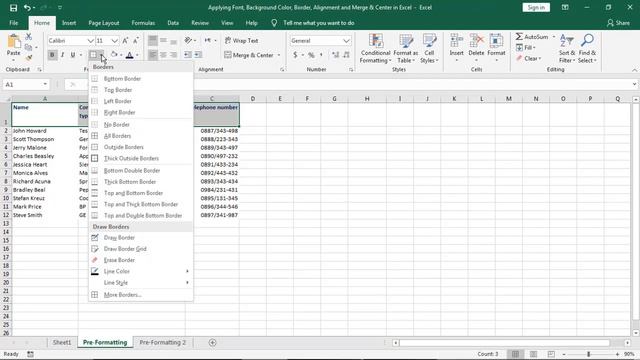Click the Decrease Decimal icon
Image resolution: width=640 pixels, height=360 pixels.
tap(346, 55)
